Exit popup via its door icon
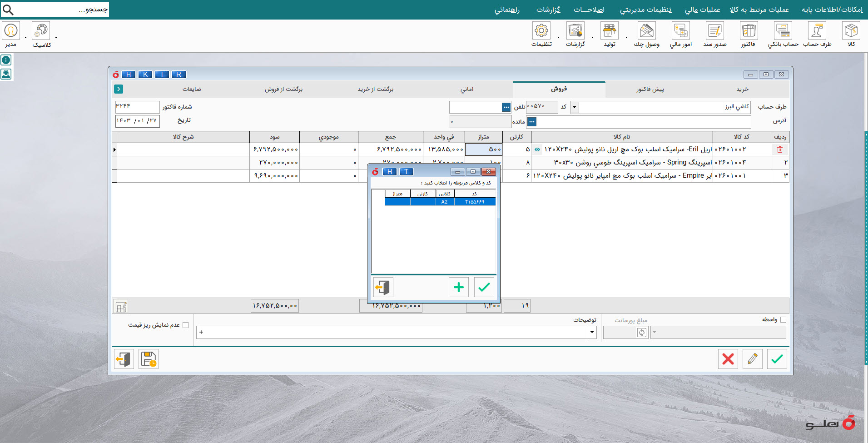Image resolution: width=868 pixels, height=443 pixels. pos(383,287)
